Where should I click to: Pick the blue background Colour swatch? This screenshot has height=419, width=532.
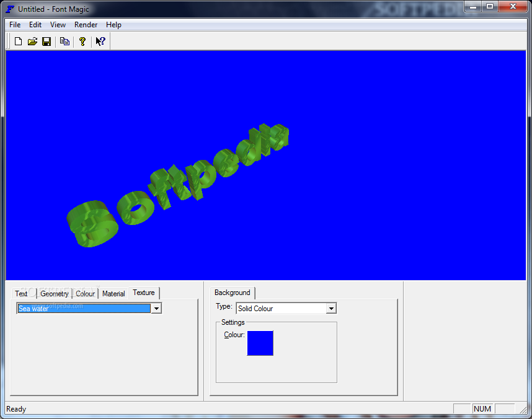[260, 343]
